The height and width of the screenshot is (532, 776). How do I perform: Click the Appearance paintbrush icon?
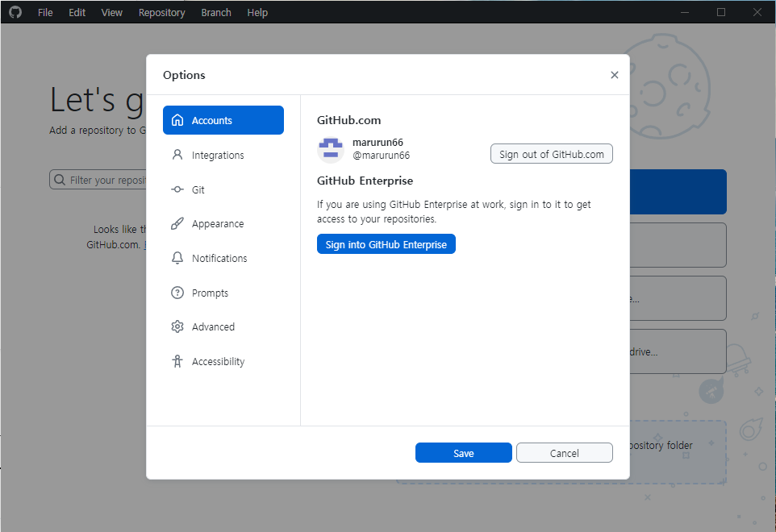pyautogui.click(x=177, y=223)
